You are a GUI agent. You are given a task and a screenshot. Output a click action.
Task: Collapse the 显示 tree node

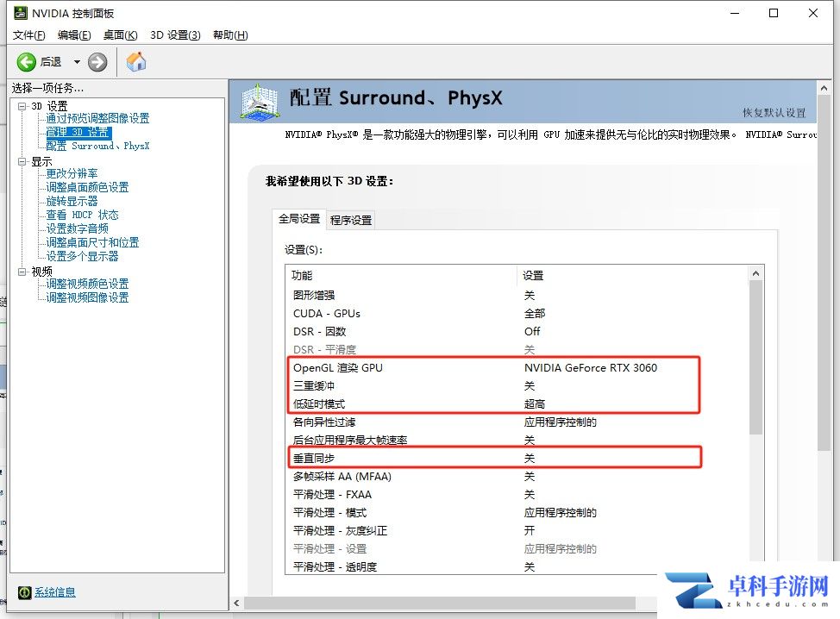coord(22,161)
